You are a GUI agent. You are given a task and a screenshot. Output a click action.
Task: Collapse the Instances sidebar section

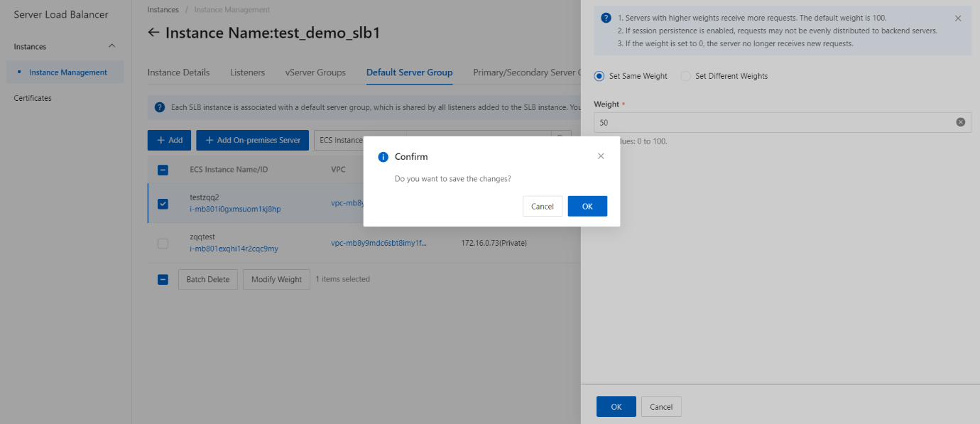pos(111,46)
